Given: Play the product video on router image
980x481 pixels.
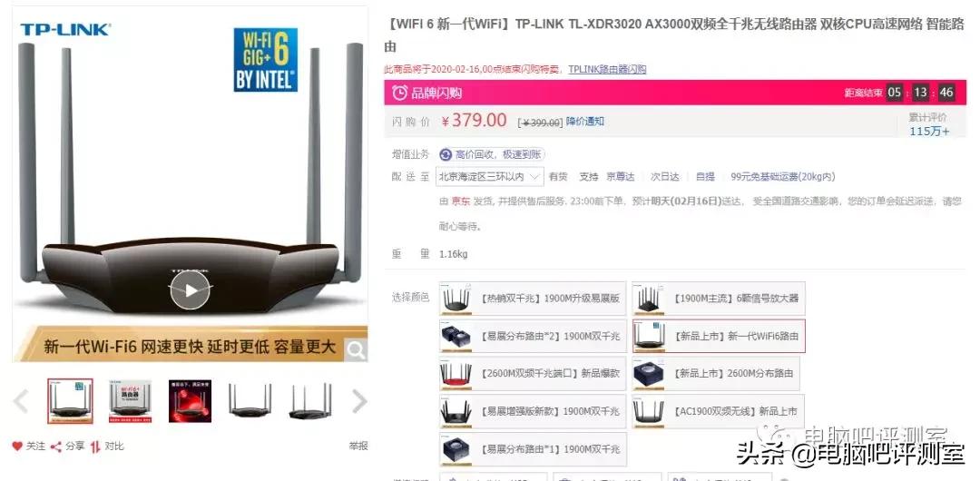Looking at the screenshot, I should [x=190, y=290].
